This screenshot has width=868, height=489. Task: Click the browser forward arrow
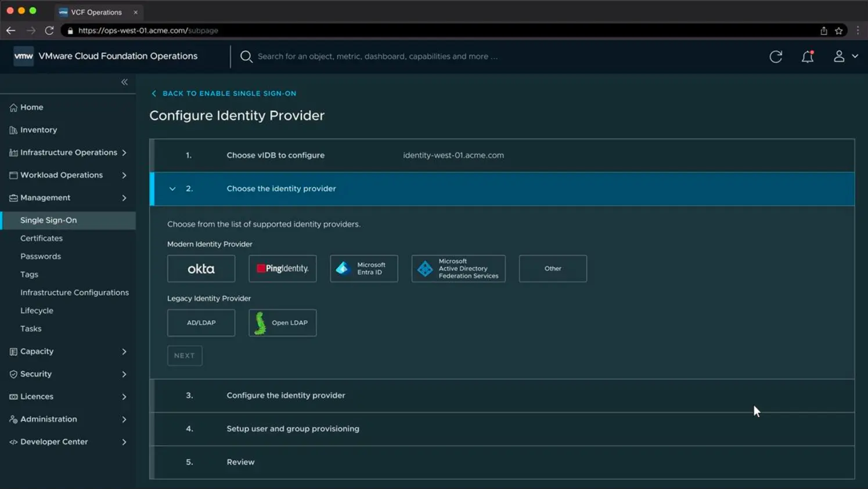[31, 31]
